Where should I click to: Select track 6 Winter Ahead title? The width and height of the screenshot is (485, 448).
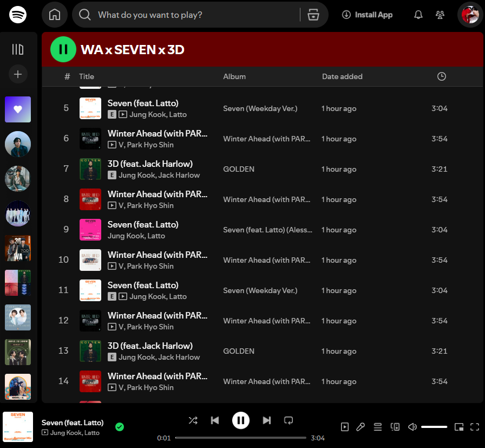158,133
